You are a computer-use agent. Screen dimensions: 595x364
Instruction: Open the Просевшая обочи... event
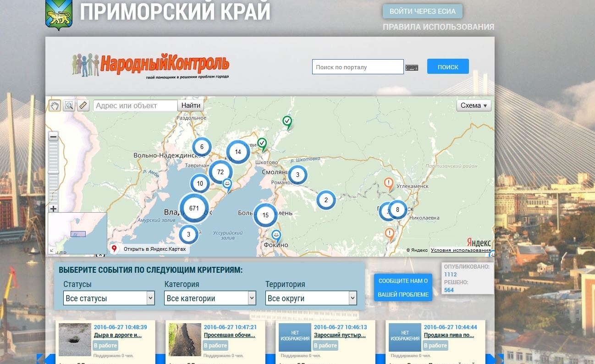tap(230, 335)
